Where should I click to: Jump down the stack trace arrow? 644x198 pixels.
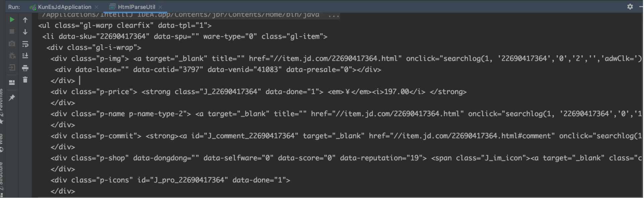click(25, 32)
